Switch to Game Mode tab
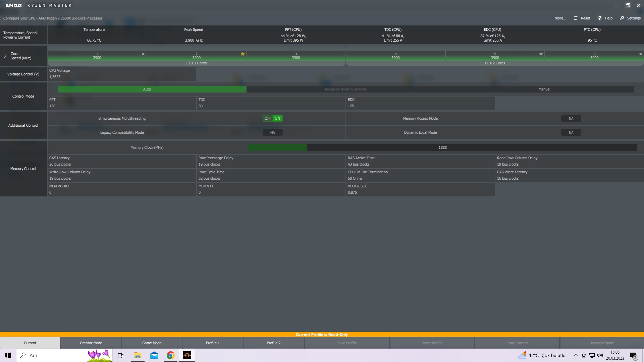 [152, 343]
